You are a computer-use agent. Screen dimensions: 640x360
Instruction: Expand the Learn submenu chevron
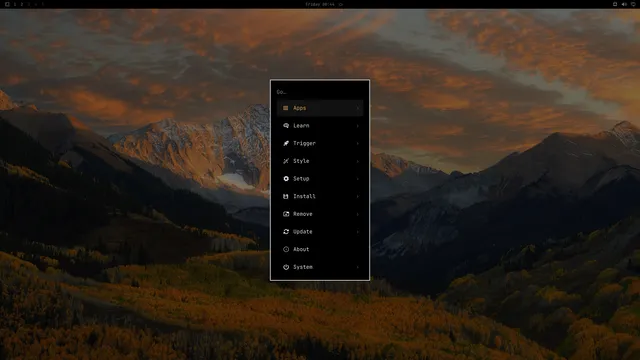point(358,126)
